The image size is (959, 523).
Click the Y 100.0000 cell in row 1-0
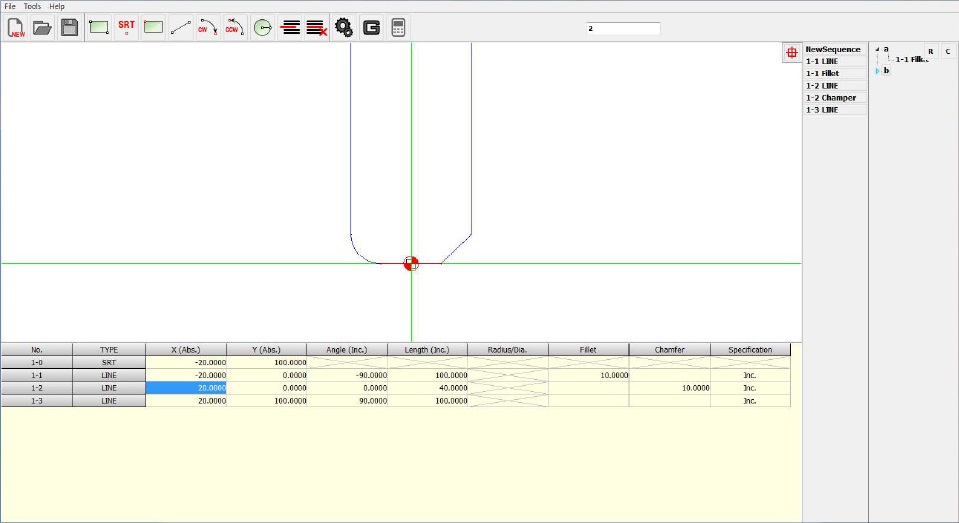click(x=267, y=363)
